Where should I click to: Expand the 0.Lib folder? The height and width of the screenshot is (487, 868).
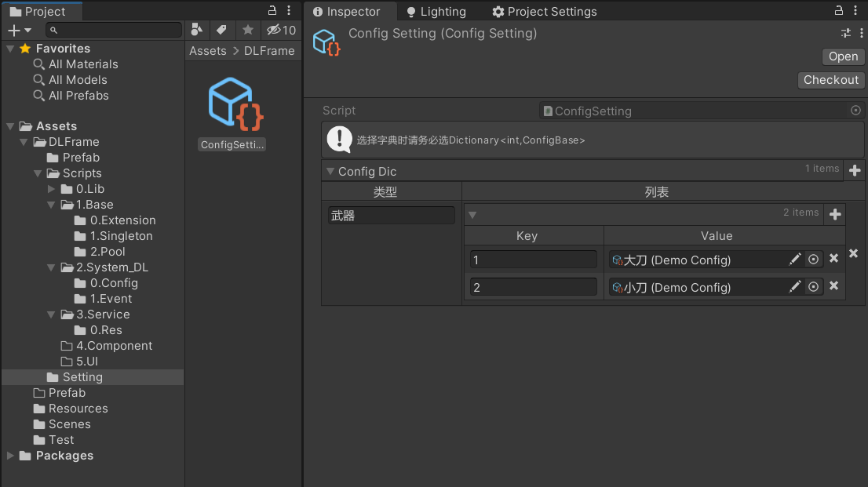coord(52,189)
